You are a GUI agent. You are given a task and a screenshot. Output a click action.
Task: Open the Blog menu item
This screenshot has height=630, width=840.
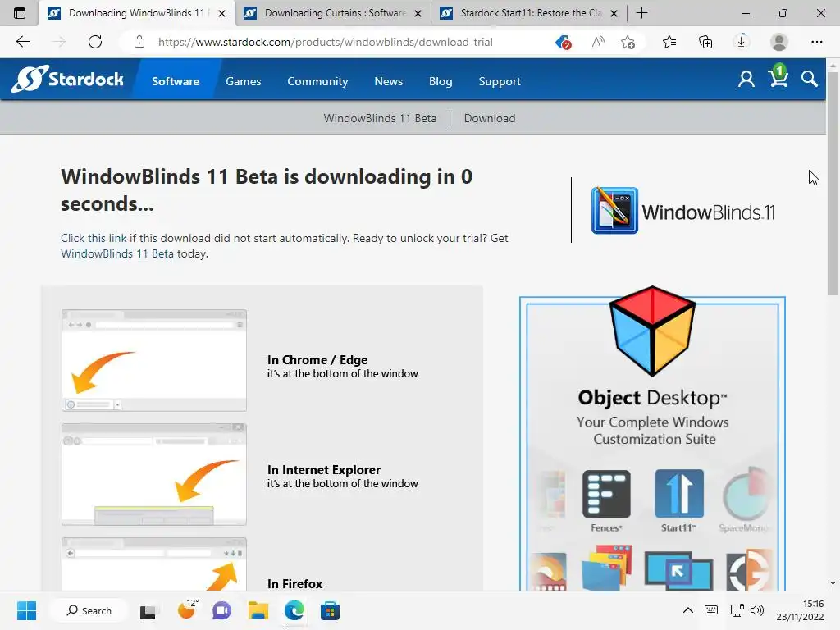pyautogui.click(x=441, y=81)
